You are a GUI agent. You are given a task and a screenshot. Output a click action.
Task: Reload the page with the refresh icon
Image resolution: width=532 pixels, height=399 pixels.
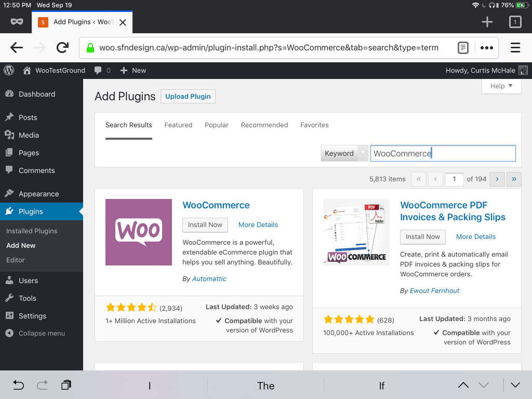tap(62, 47)
